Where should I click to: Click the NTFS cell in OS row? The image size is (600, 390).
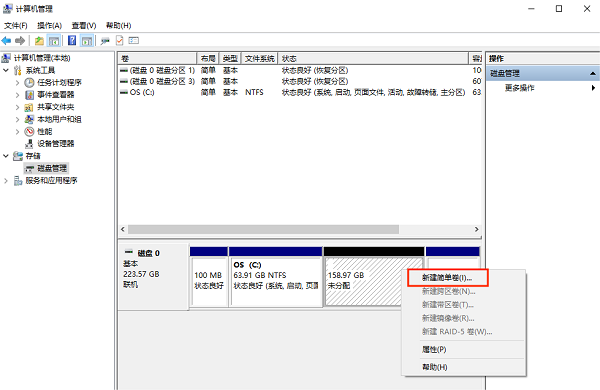click(x=254, y=92)
